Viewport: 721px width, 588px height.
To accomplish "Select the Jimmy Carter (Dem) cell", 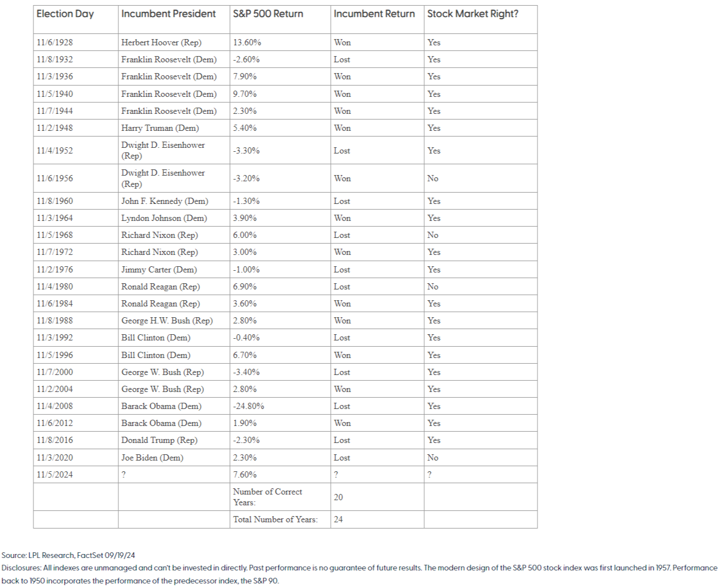I will (159, 270).
